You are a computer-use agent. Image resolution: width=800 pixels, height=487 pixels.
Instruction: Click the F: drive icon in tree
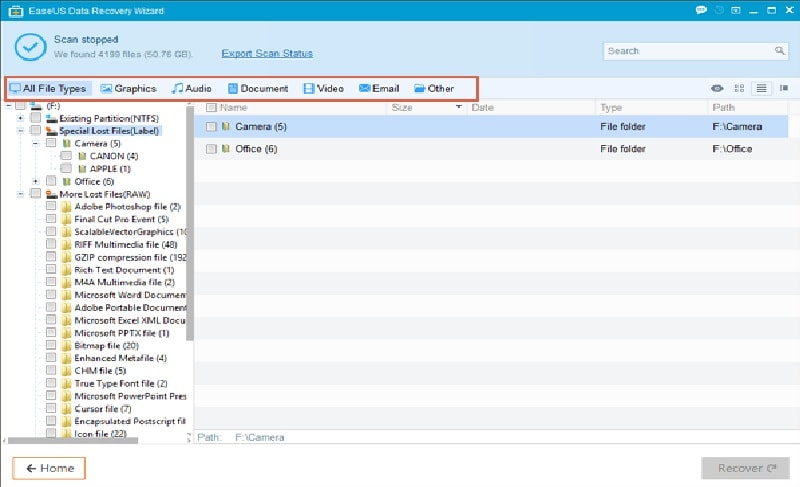36,106
